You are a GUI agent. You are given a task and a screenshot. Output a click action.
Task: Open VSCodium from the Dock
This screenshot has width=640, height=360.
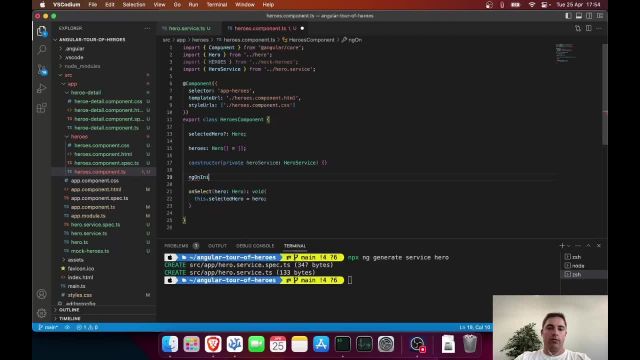tap(235, 344)
